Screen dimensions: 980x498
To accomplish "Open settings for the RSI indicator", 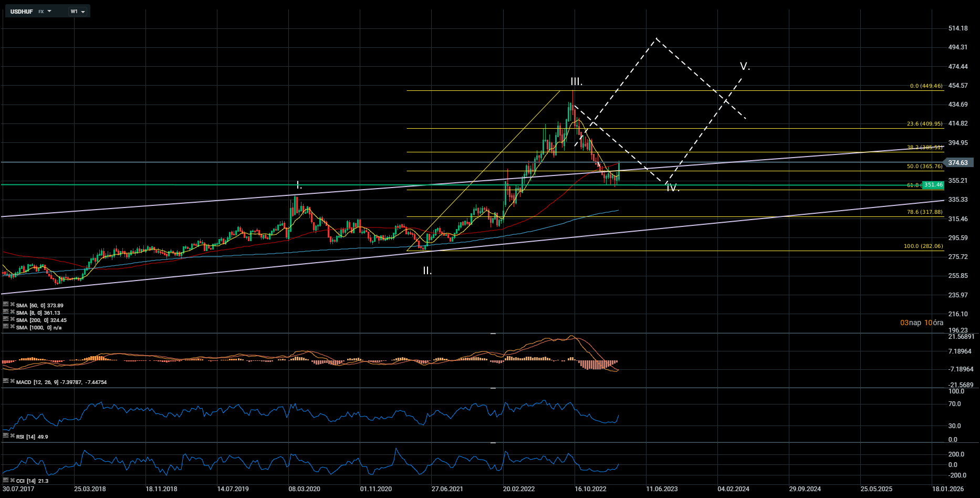I will [5, 436].
